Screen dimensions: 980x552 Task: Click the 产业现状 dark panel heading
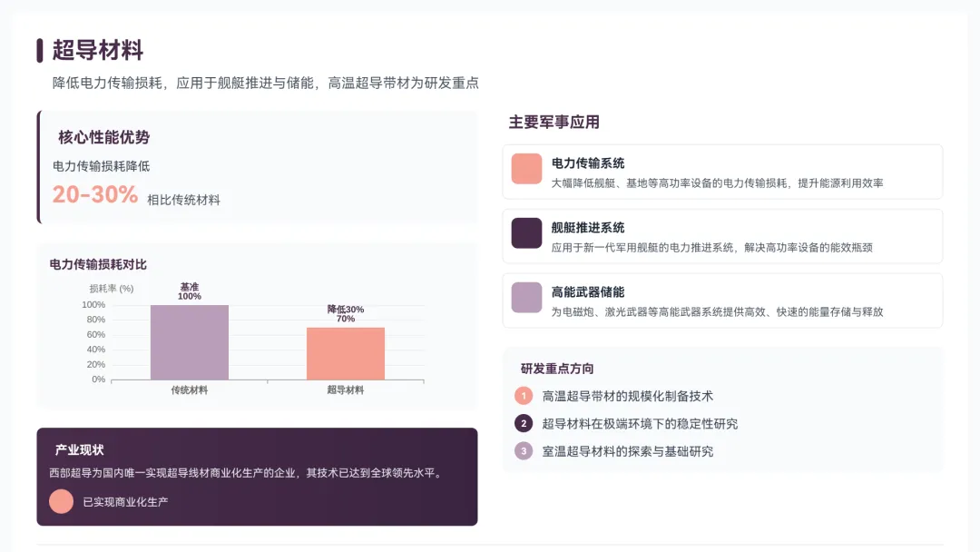pos(79,449)
